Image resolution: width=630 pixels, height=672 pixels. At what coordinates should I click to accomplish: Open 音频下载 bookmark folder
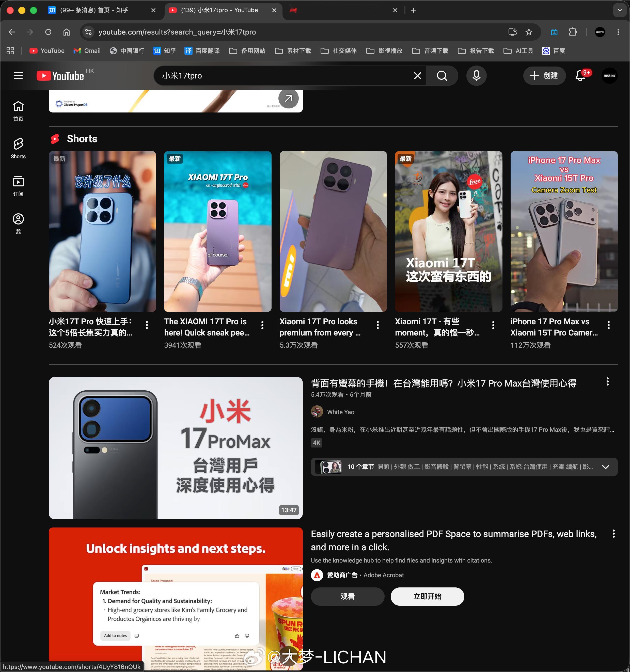point(430,51)
